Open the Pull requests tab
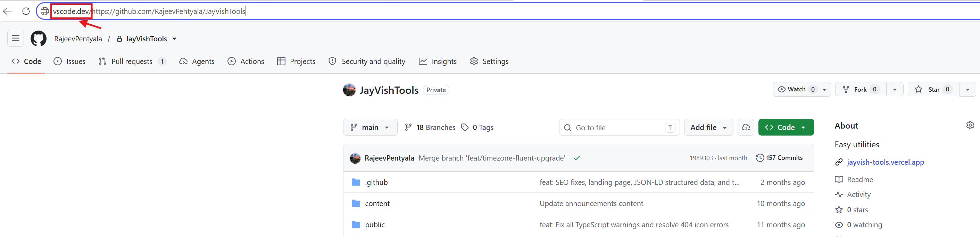The height and width of the screenshot is (237, 980). tap(132, 61)
